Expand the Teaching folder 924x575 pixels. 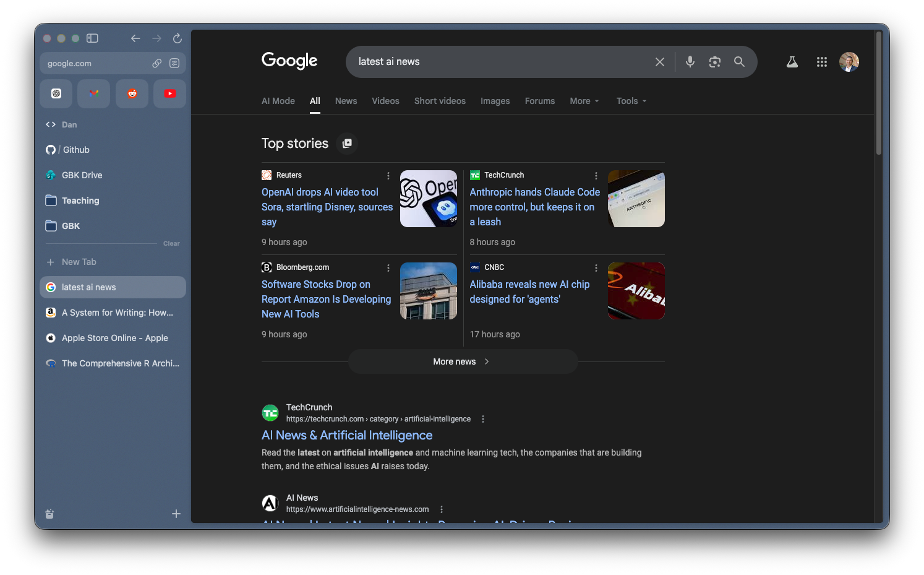tap(113, 201)
